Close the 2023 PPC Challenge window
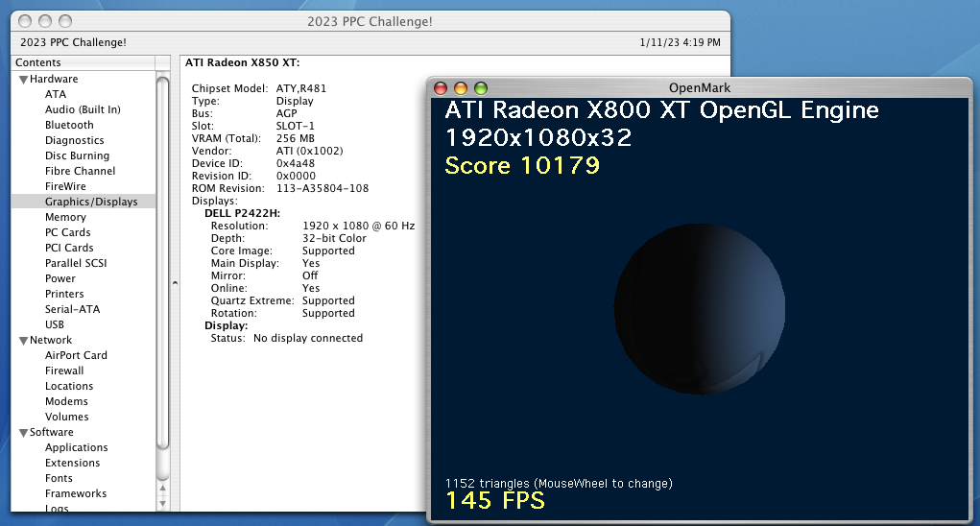Image resolution: width=980 pixels, height=526 pixels. 26,21
